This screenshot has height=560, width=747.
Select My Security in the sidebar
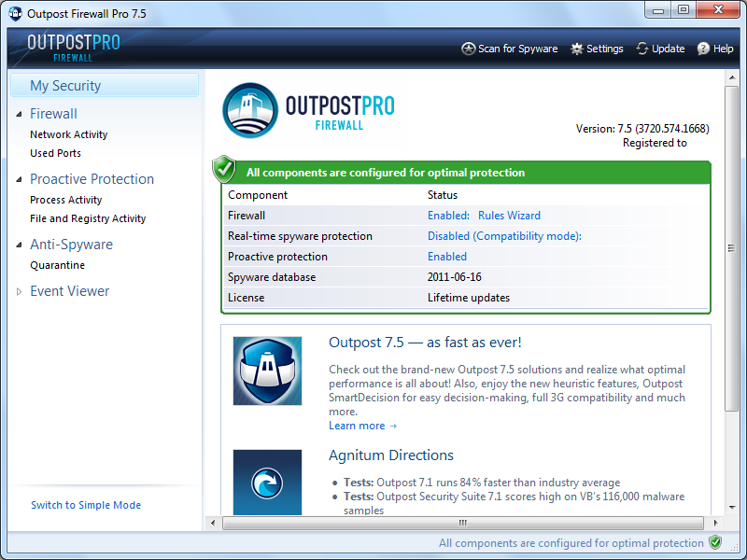[x=65, y=86]
